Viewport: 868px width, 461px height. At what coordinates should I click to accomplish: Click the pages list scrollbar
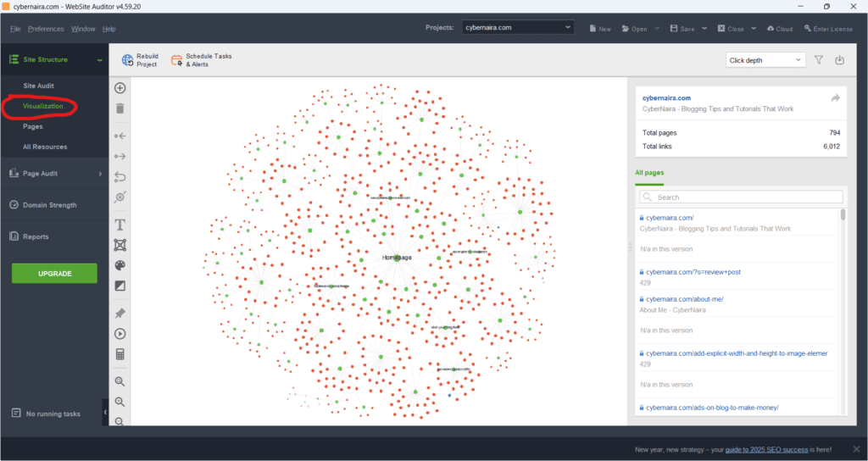click(843, 214)
